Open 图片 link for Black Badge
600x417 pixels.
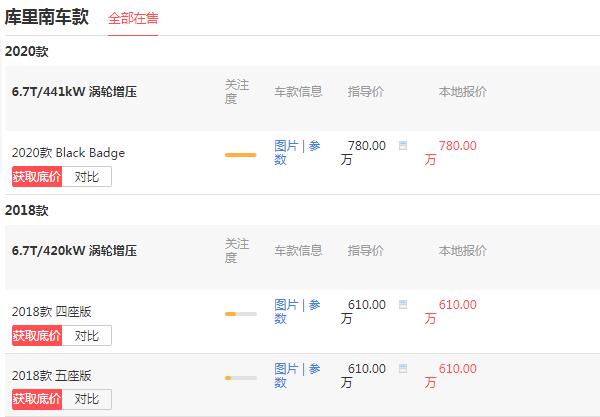pos(286,146)
